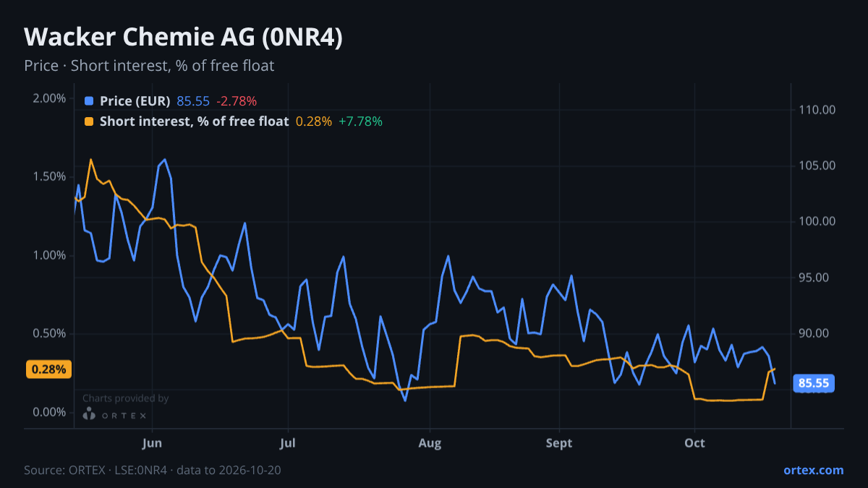This screenshot has width=868, height=488.
Task: Select the Short interest, % of free float legend label
Action: (195, 121)
